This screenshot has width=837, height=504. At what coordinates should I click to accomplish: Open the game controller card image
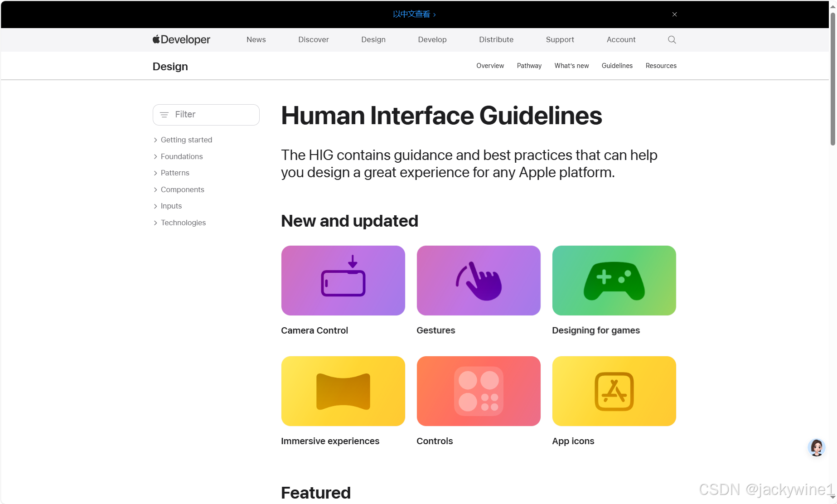click(x=614, y=281)
